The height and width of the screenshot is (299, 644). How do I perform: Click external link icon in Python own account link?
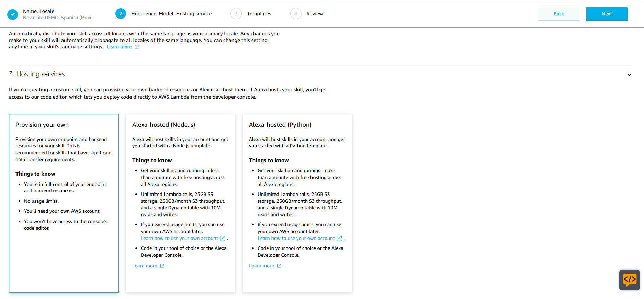339,238
